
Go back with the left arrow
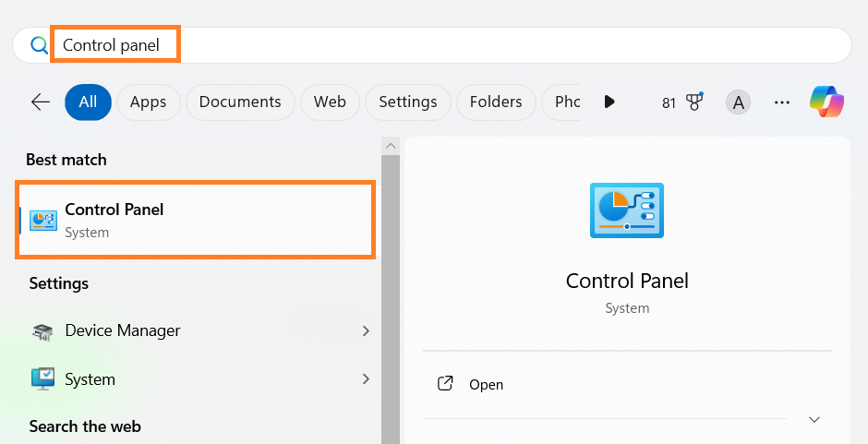point(41,102)
